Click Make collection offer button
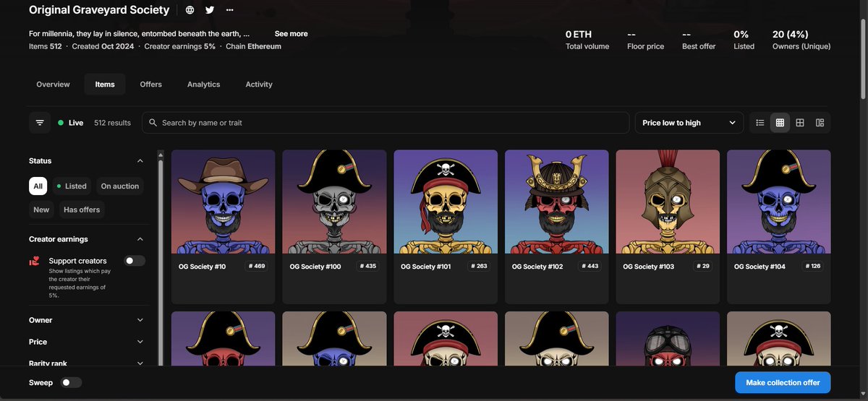The image size is (868, 401). pos(783,383)
